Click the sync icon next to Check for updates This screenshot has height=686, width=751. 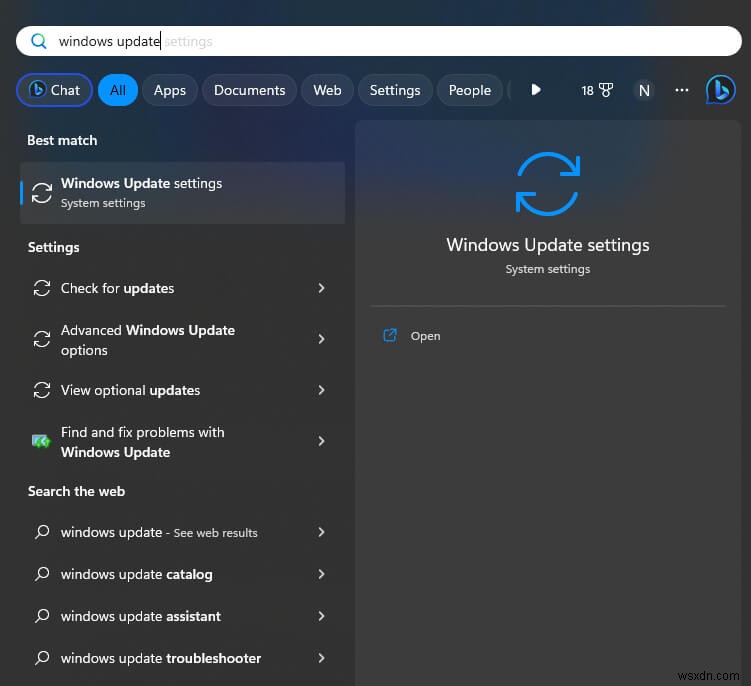tap(42, 288)
